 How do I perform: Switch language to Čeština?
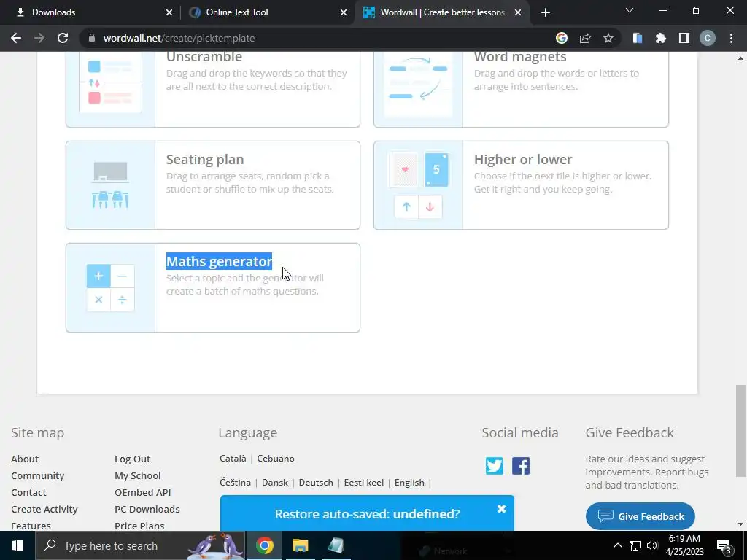[236, 483]
